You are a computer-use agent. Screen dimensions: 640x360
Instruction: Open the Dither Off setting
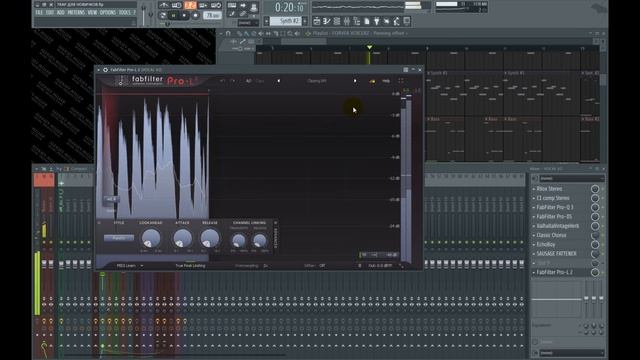pos(315,266)
